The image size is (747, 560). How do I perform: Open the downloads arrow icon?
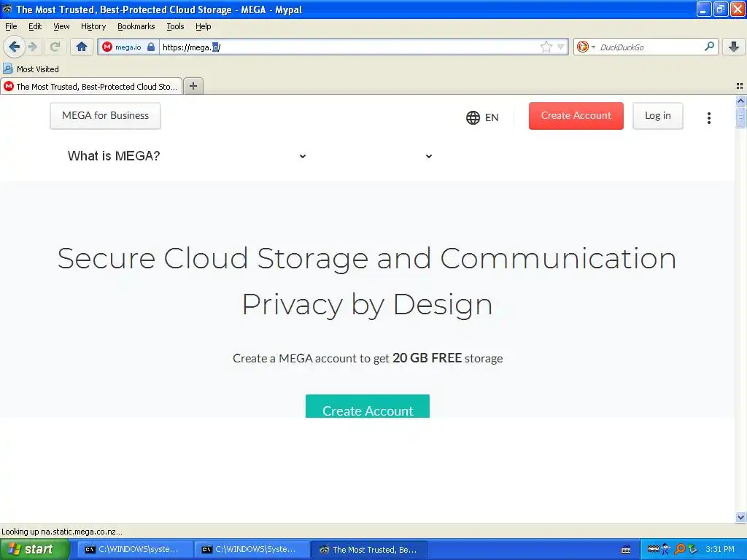click(734, 47)
